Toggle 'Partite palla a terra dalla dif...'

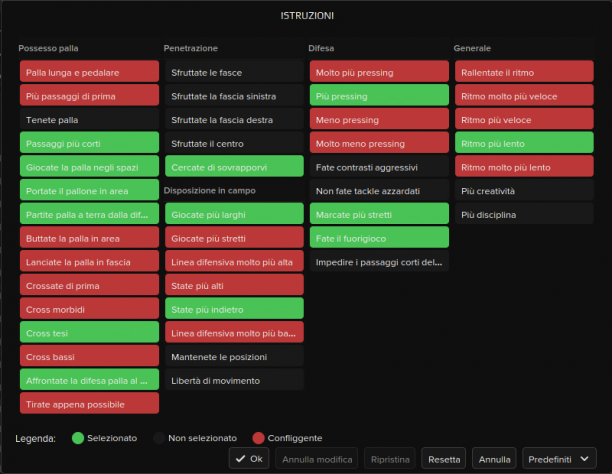coord(89,214)
